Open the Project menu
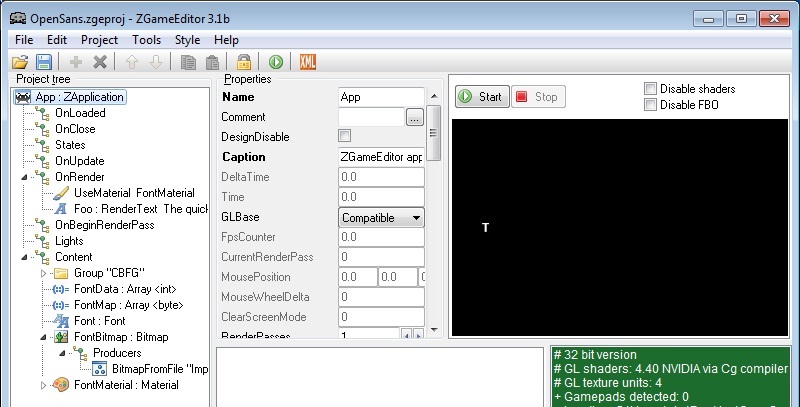 pyautogui.click(x=99, y=40)
